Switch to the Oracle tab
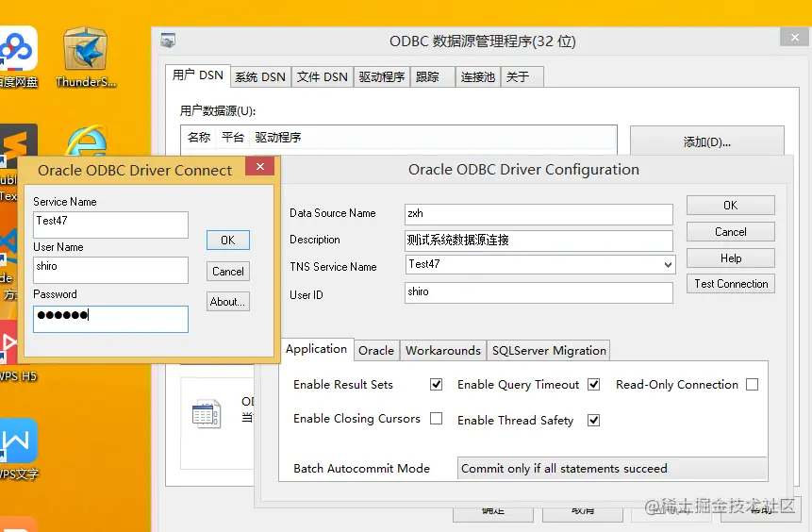This screenshot has height=532, width=812. (x=376, y=351)
